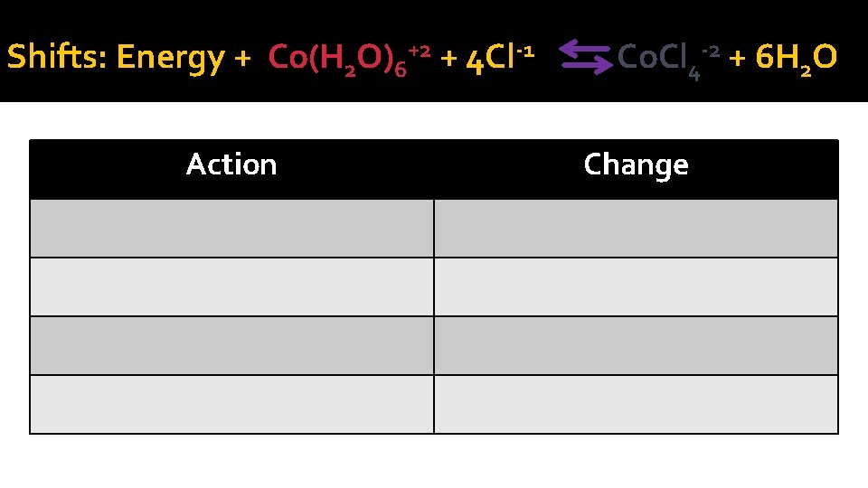Click the plus sign before 4Cl

point(448,58)
